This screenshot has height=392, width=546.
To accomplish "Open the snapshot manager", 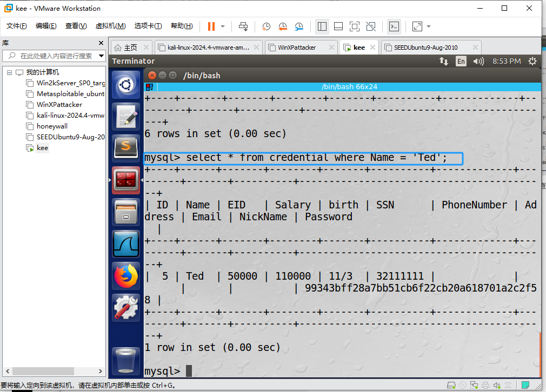I will [299, 26].
